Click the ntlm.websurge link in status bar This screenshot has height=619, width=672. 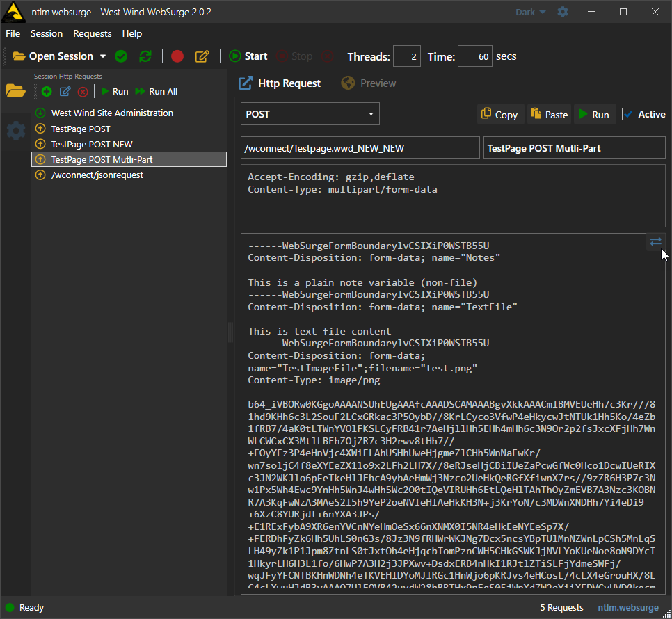click(628, 607)
